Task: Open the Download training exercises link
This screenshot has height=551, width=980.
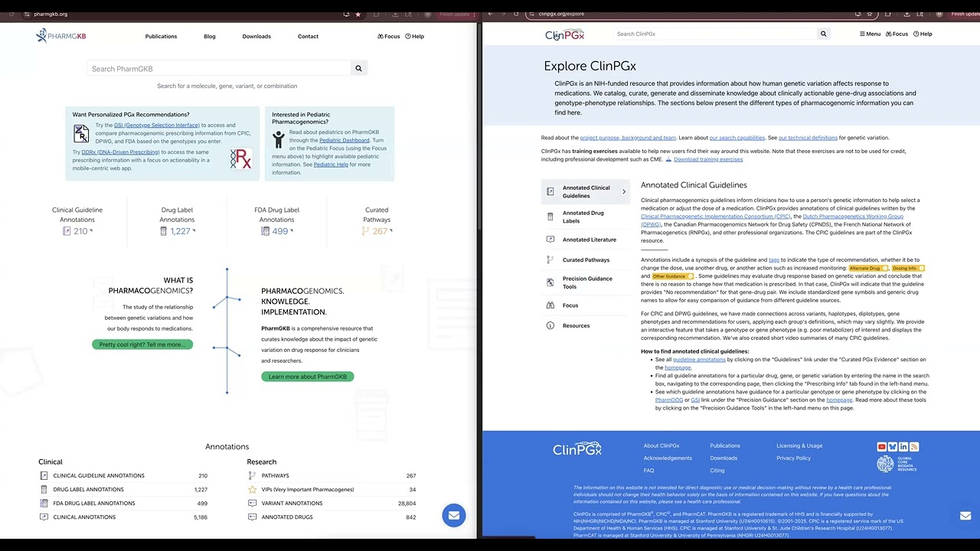Action: coord(708,159)
